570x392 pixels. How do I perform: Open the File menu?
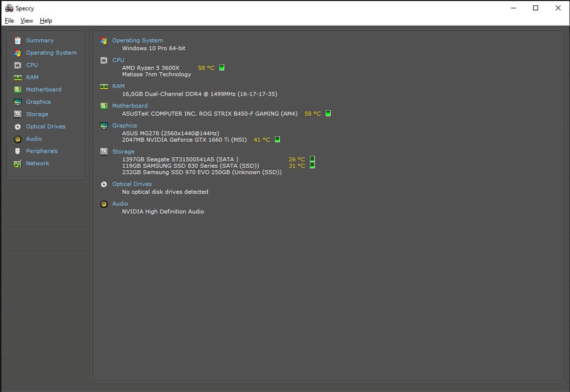[x=9, y=21]
